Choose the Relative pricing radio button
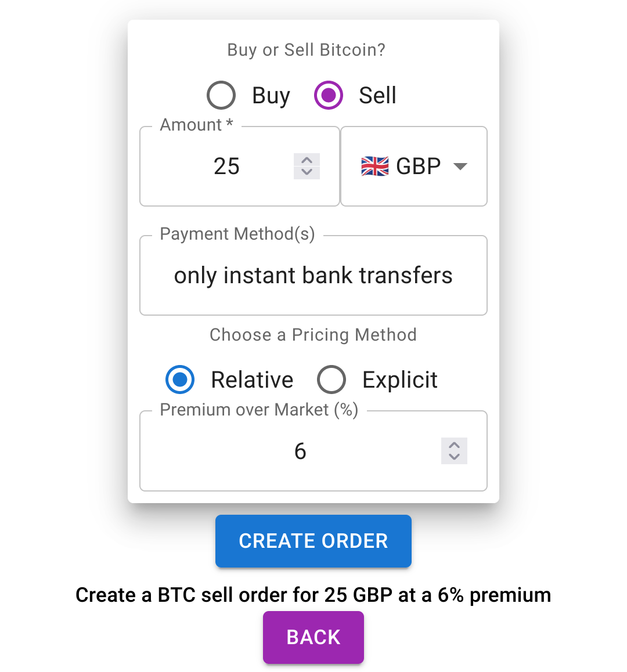 180,380
